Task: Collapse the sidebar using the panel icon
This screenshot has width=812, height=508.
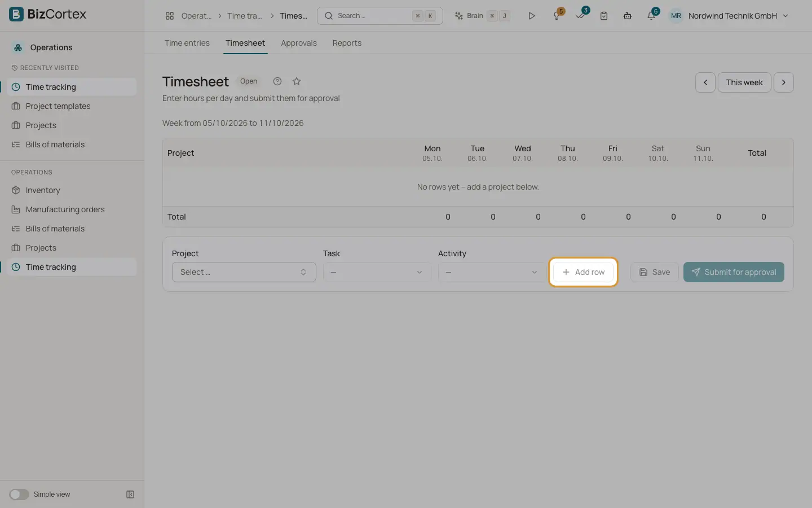Action: pyautogui.click(x=130, y=494)
